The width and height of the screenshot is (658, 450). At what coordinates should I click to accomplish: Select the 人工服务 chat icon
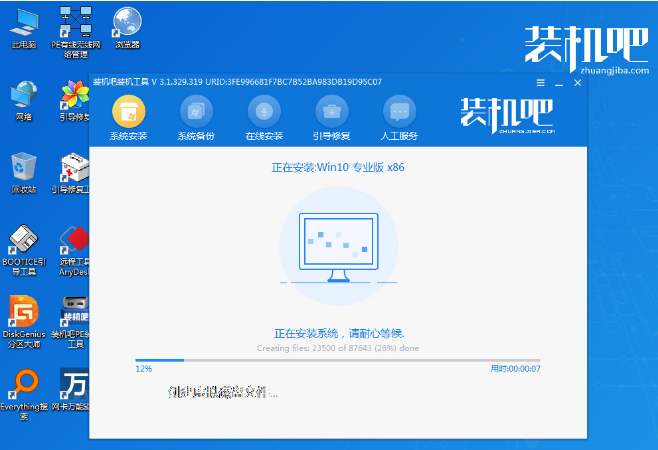pos(400,111)
